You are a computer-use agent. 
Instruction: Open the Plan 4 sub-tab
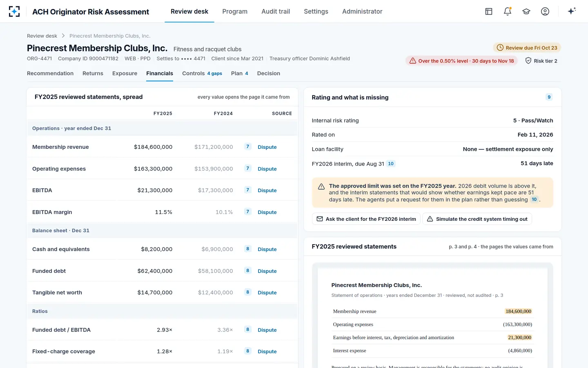coord(240,74)
